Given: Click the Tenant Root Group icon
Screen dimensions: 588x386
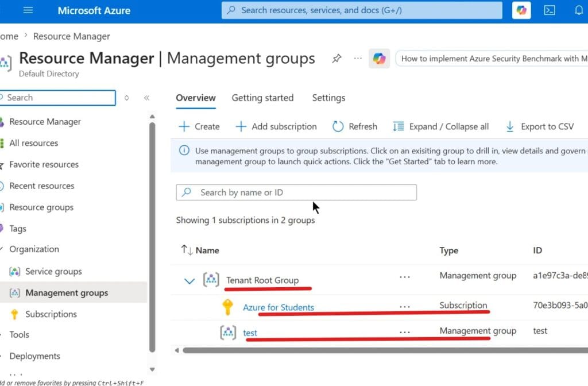Looking at the screenshot, I should [211, 280].
